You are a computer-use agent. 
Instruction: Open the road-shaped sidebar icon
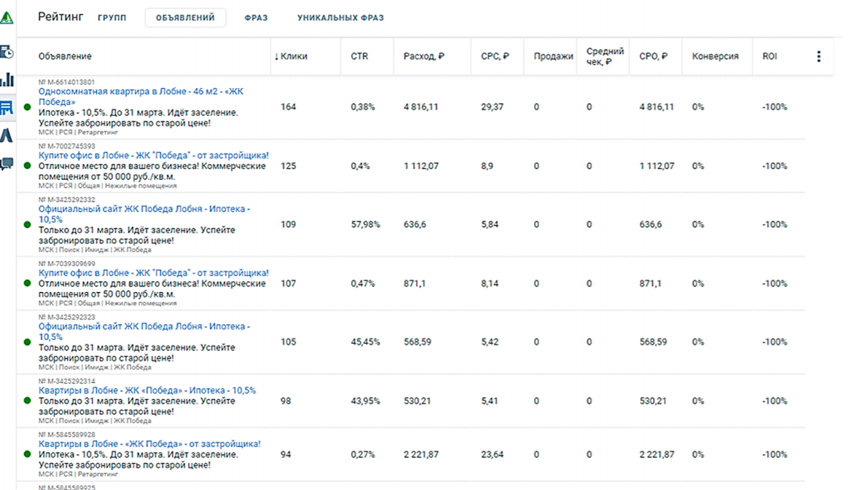tap(7, 135)
